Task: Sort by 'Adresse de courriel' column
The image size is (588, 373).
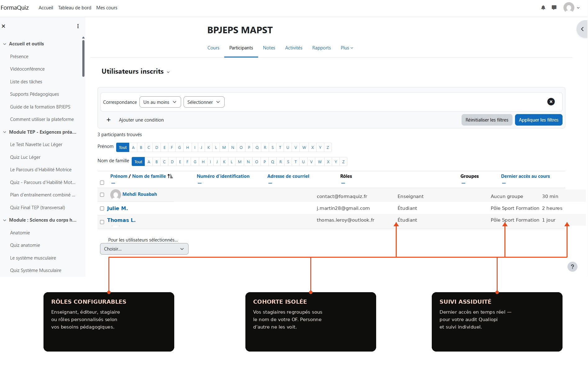Action: [x=288, y=176]
